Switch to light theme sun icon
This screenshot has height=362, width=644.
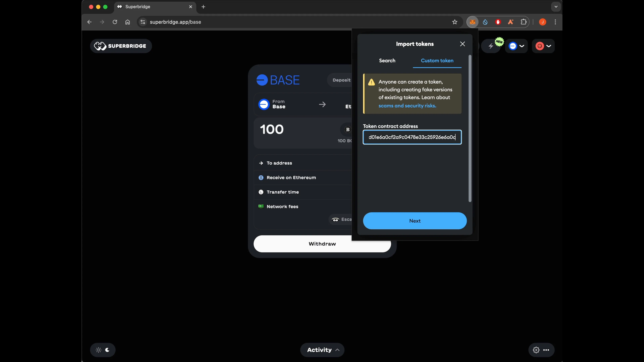tap(98, 350)
